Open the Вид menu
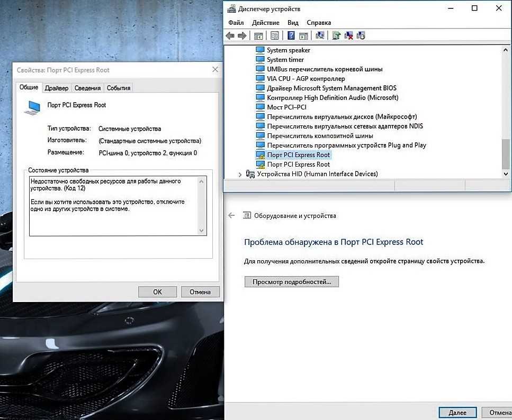The height and width of the screenshot is (420, 512). 293,23
